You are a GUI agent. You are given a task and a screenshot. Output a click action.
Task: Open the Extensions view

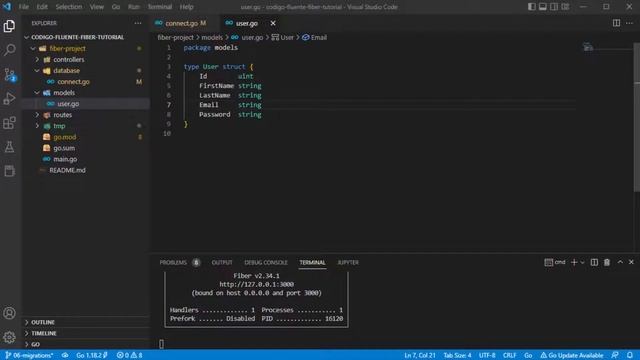click(x=9, y=122)
